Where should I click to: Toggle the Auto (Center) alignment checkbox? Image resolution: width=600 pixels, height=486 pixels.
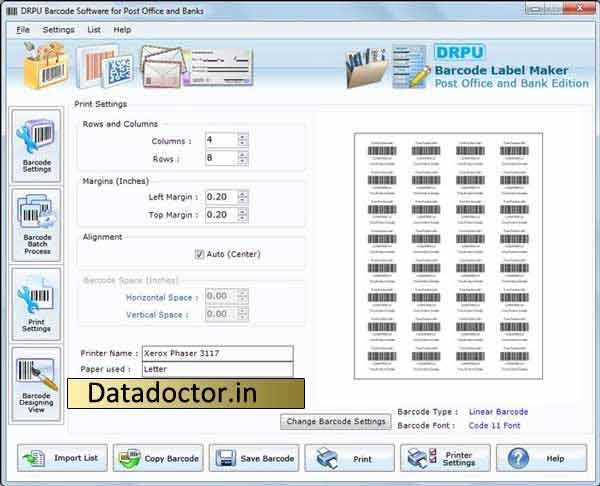point(199,254)
